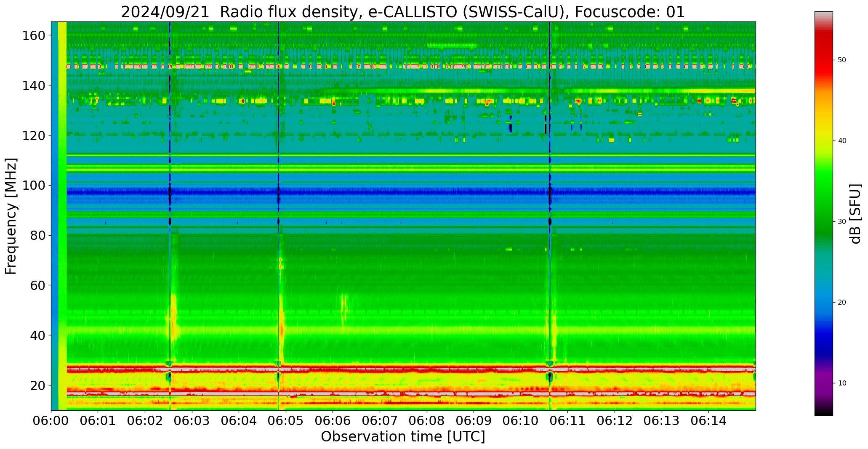Viewport: 868px width, 449px height.
Task: Click the 100 frequency tick label
Action: [x=34, y=186]
